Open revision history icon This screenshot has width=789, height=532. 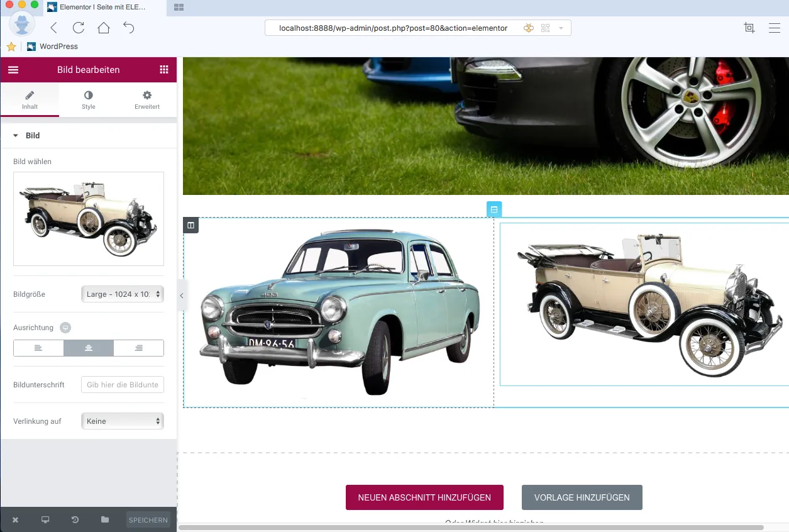point(75,520)
